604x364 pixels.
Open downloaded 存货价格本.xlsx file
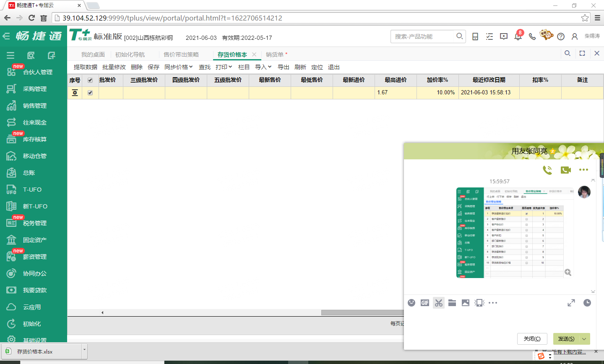pyautogui.click(x=41, y=351)
